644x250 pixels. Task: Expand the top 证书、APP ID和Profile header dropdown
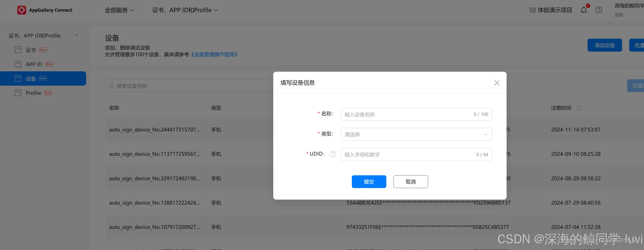185,10
